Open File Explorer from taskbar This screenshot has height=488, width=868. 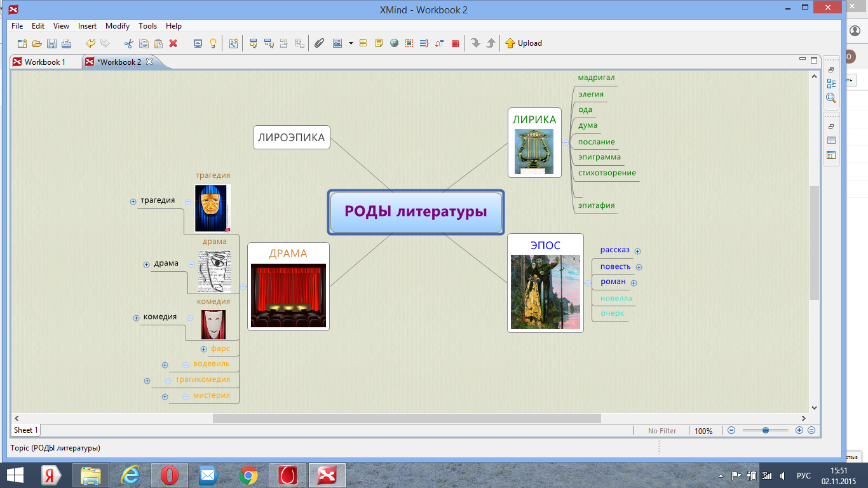pos(91,475)
